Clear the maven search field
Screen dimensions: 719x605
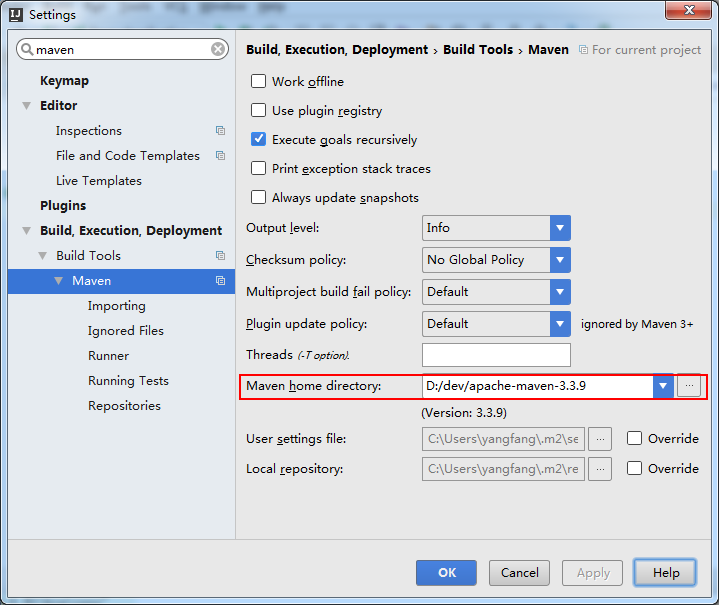[218, 49]
